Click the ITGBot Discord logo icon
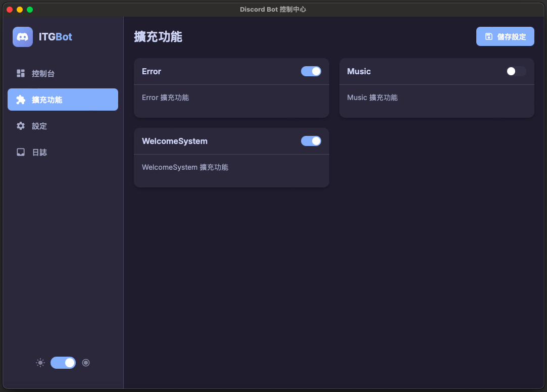 [22, 37]
